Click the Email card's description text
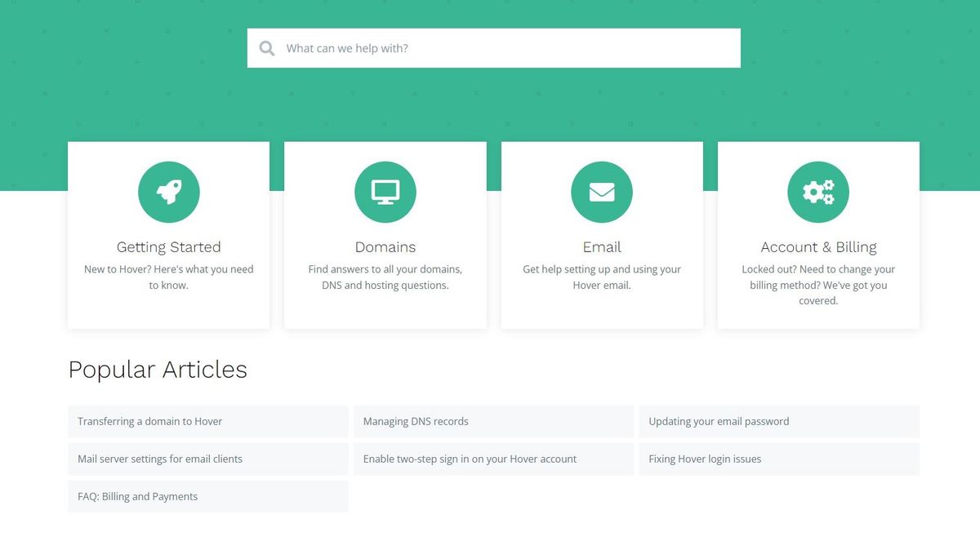Image resolution: width=980 pixels, height=550 pixels. coord(601,277)
